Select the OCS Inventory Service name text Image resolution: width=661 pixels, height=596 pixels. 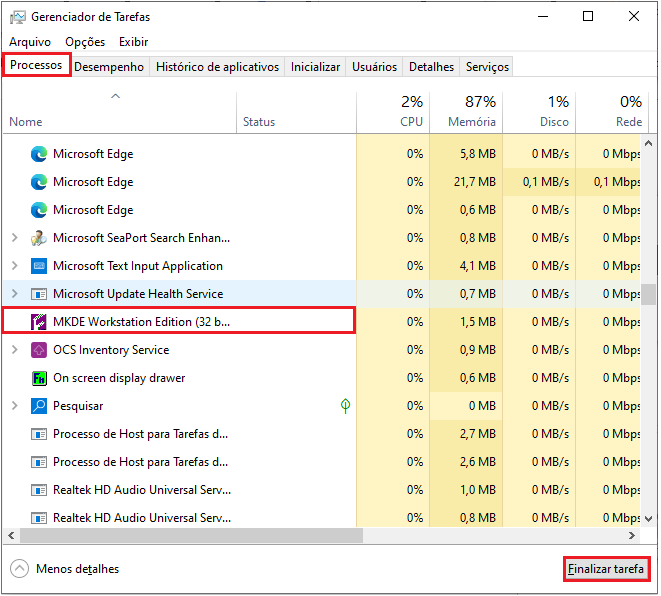[x=111, y=350]
